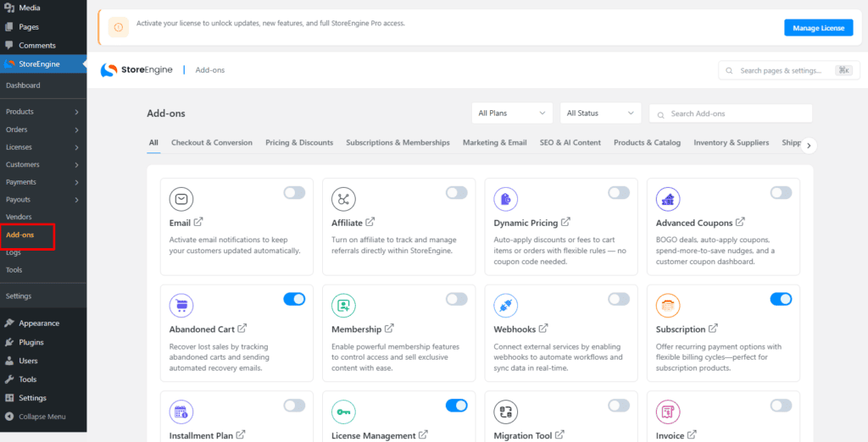Open external link icon next to Email

click(x=198, y=222)
